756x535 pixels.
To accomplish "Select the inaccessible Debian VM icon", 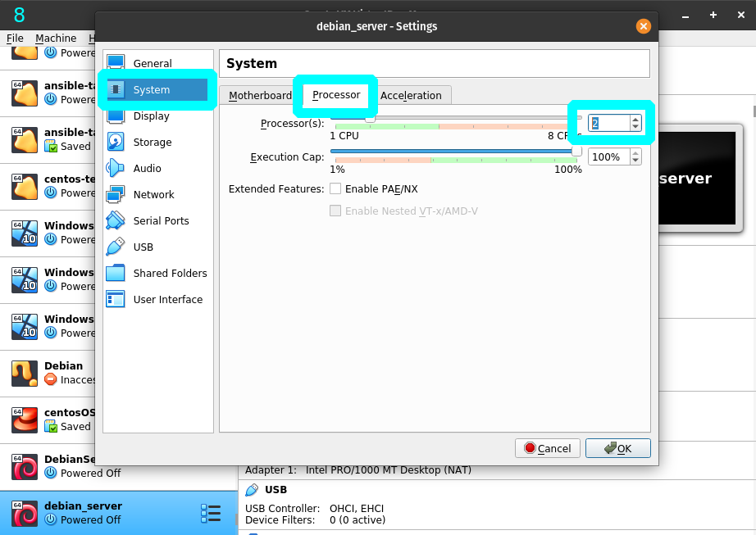I will tap(25, 374).
